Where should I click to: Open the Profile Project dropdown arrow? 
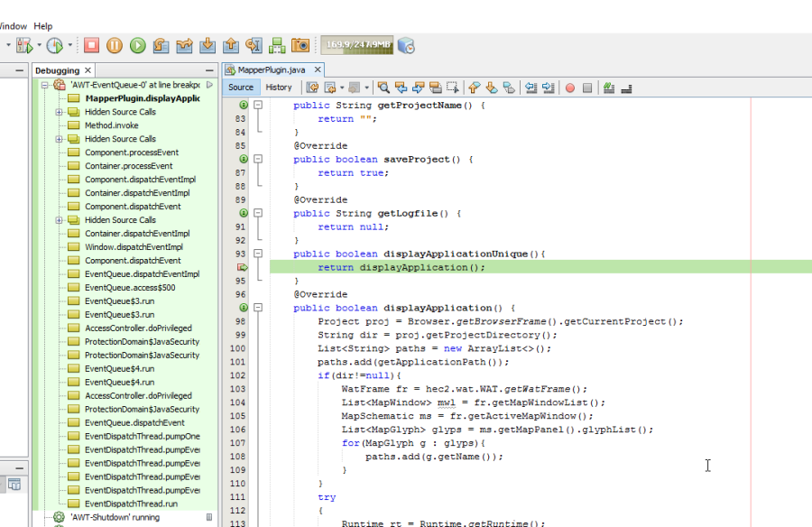coord(70,44)
